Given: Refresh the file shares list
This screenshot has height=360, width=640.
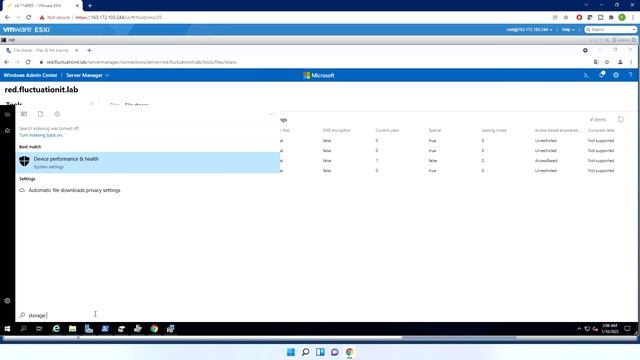Looking at the screenshot, I should coord(620,119).
